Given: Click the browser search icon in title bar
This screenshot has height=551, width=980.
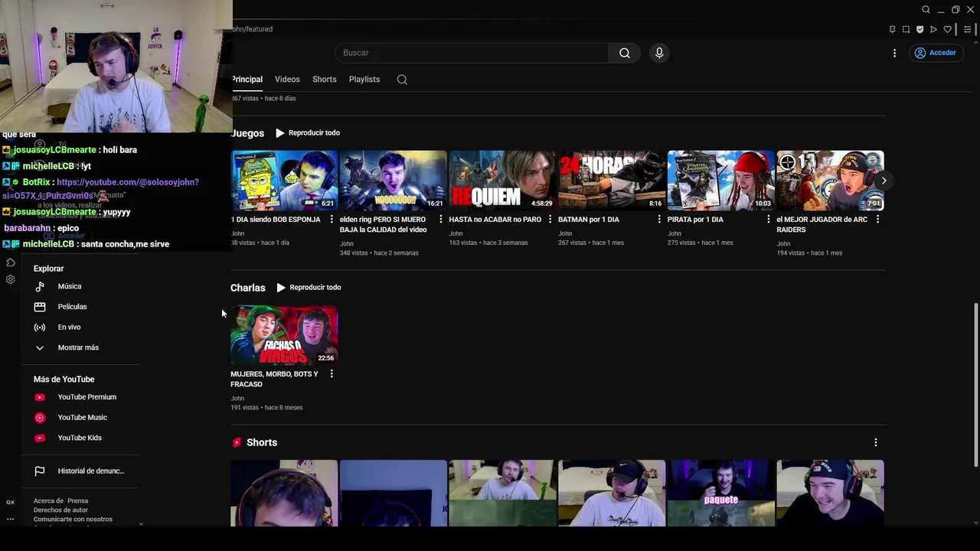Looking at the screenshot, I should pyautogui.click(x=926, y=10).
